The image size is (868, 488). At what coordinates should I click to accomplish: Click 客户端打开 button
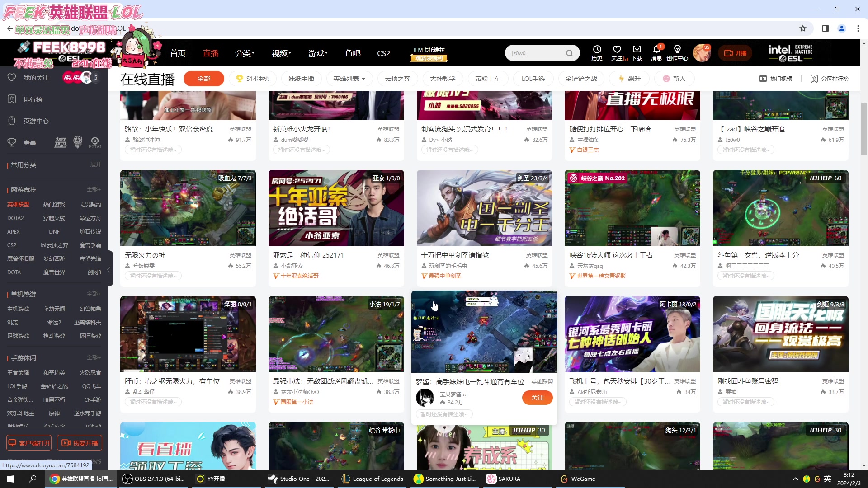(29, 443)
